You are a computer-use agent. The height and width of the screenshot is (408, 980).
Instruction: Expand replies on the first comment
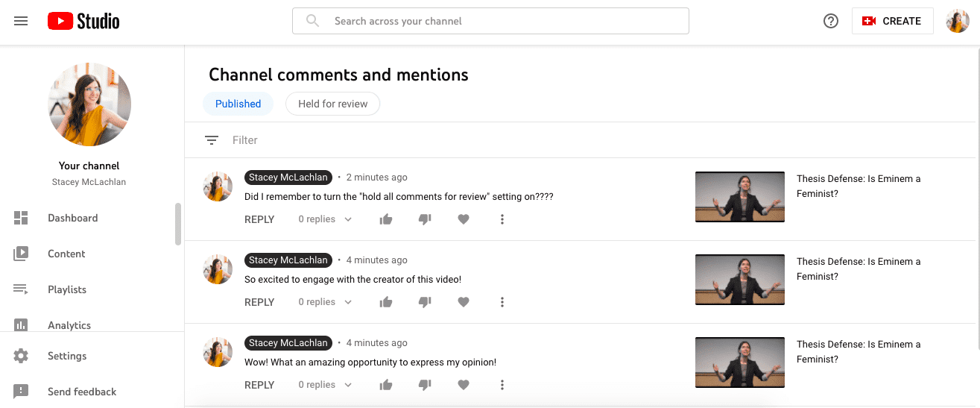325,219
